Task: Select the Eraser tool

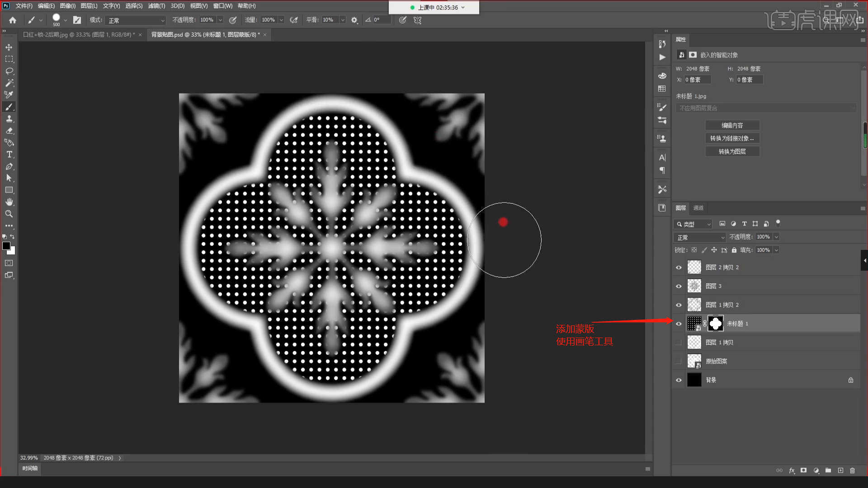Action: 9,131
